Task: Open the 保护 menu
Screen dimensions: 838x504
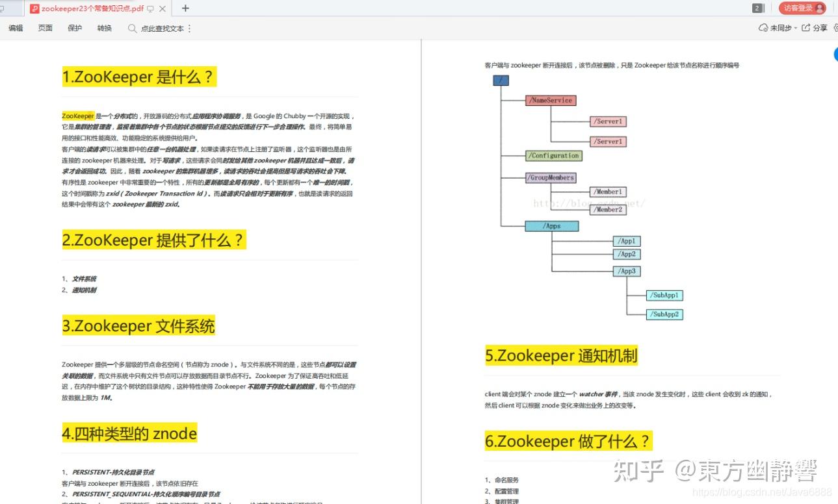Action: click(x=75, y=28)
